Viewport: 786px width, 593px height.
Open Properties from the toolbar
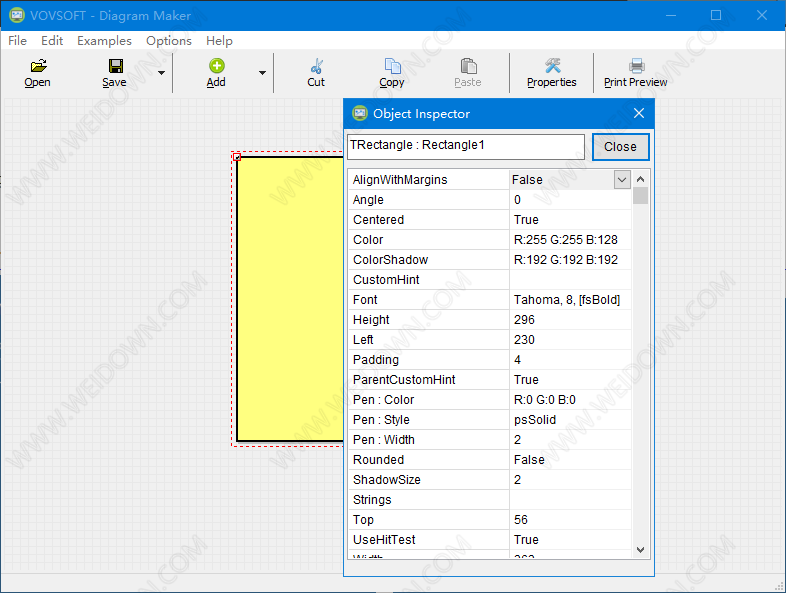[x=551, y=66]
